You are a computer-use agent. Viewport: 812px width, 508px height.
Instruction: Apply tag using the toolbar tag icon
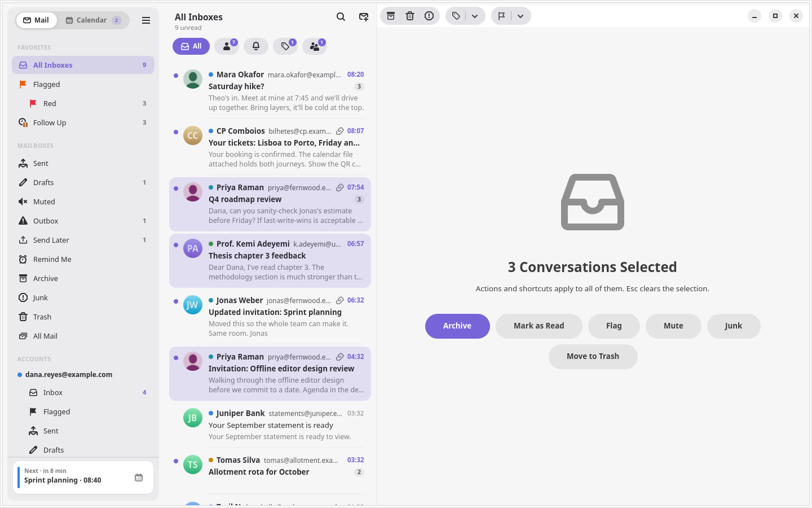pyautogui.click(x=456, y=16)
